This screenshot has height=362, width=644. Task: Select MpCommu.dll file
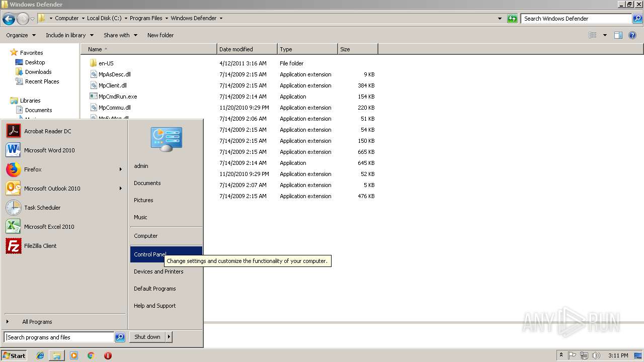(115, 108)
